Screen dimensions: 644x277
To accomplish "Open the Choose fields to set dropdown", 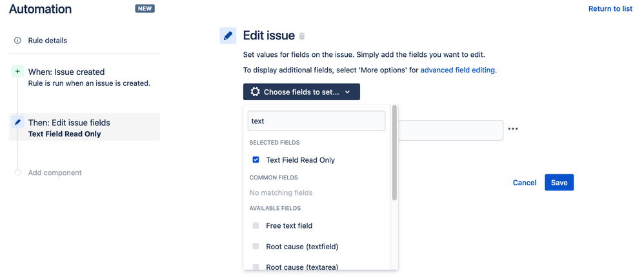I will pyautogui.click(x=301, y=92).
